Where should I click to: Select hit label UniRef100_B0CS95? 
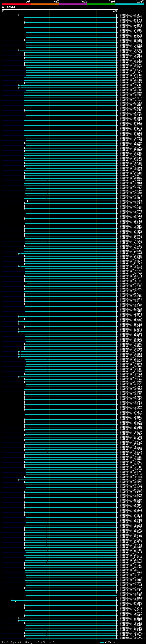(131, 603)
